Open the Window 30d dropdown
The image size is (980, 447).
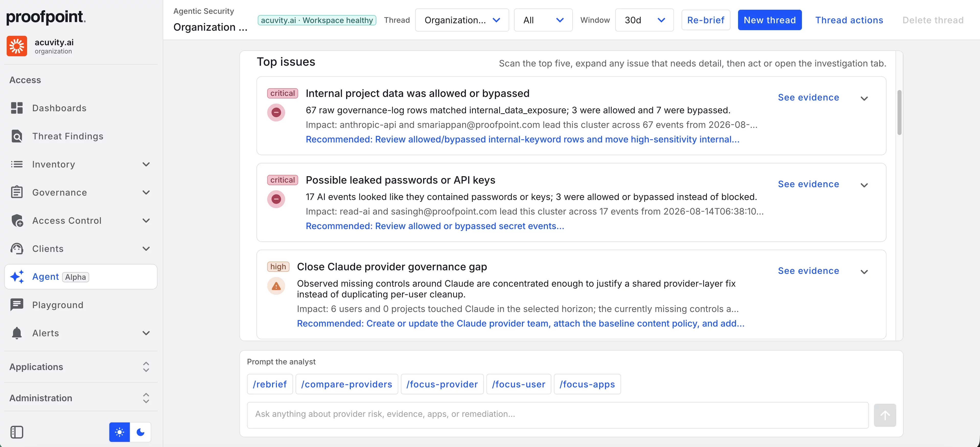(644, 20)
